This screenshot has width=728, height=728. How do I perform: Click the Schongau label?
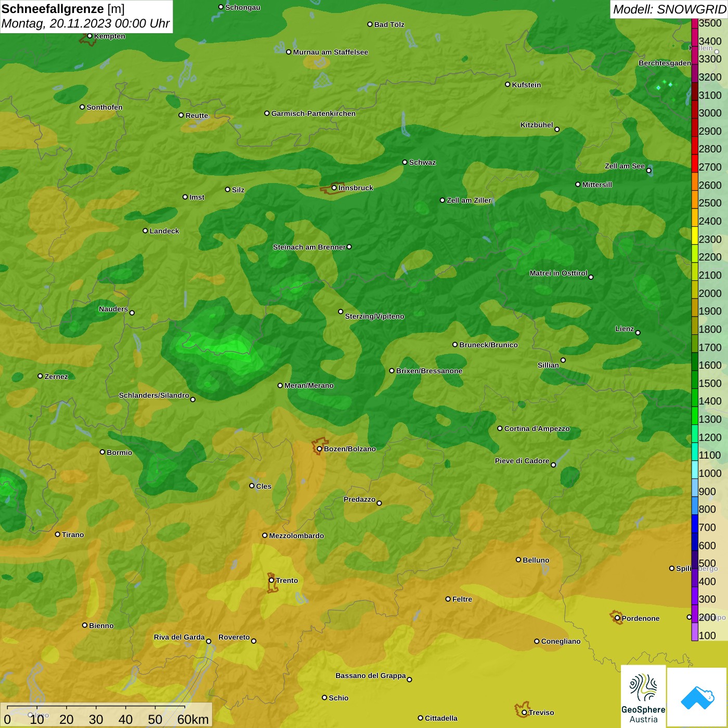click(243, 7)
